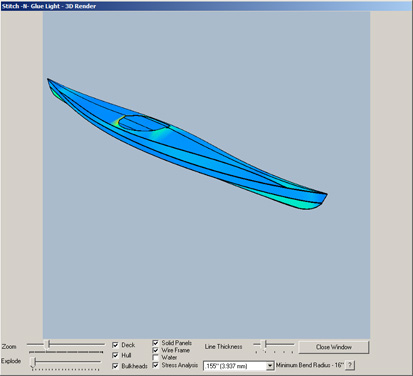413x376 pixels.
Task: Click the Zoom label
Action: coord(9,347)
